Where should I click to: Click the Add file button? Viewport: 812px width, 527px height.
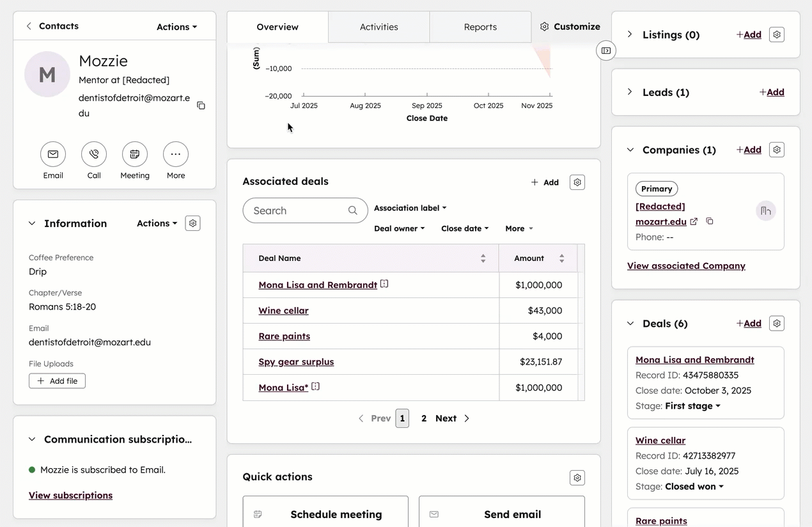point(57,381)
